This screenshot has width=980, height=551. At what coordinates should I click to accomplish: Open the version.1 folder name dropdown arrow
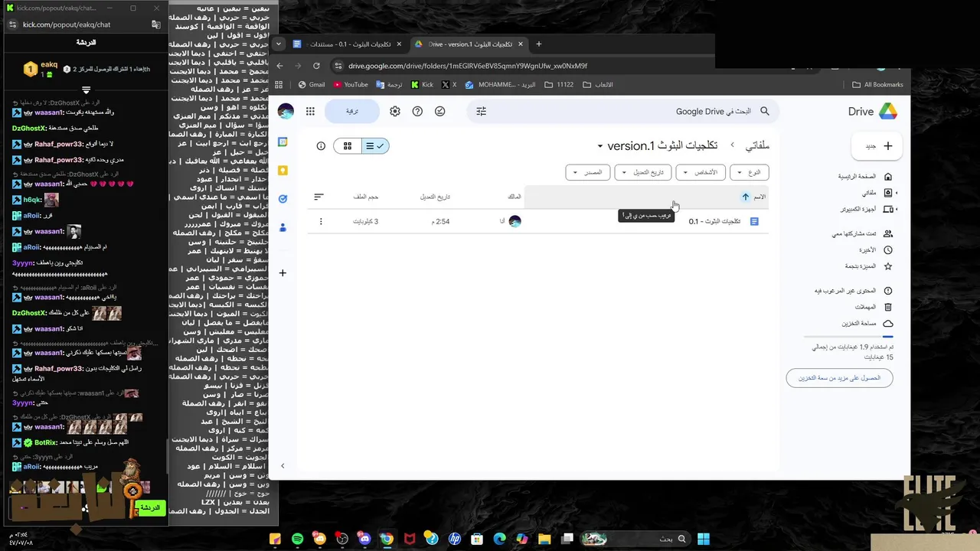point(600,146)
